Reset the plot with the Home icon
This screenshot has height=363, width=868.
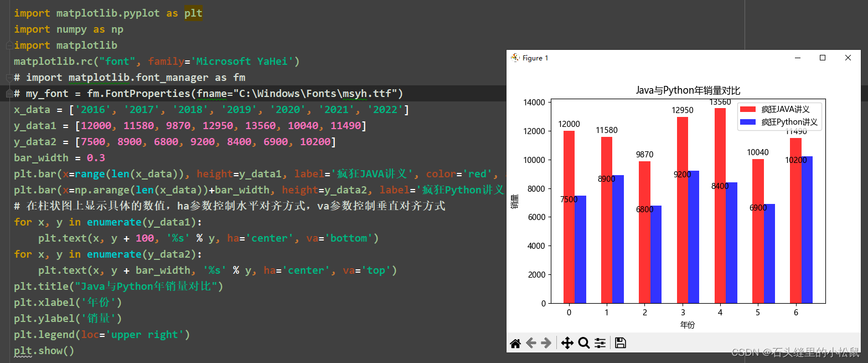tap(515, 344)
